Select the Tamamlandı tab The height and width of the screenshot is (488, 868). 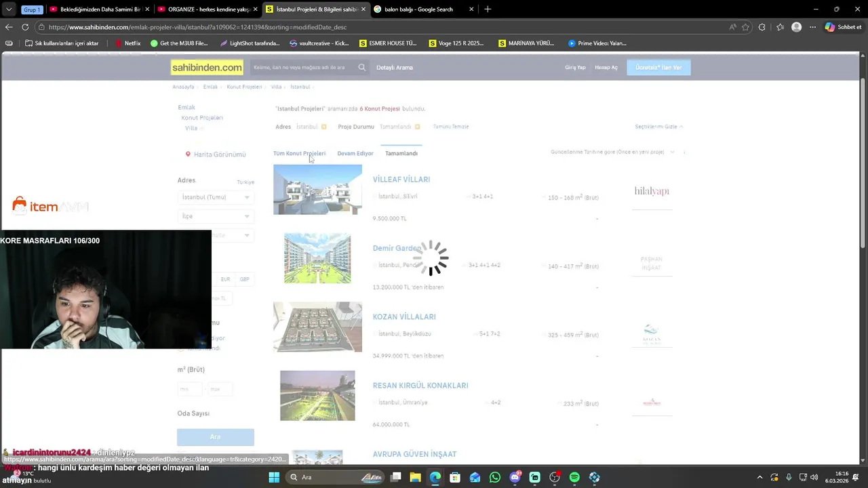401,153
